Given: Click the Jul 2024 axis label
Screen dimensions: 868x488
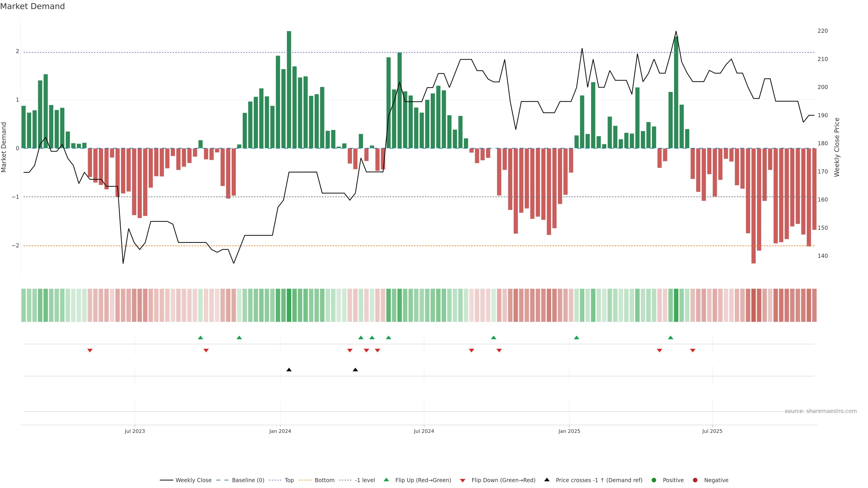Looking at the screenshot, I should point(424,431).
